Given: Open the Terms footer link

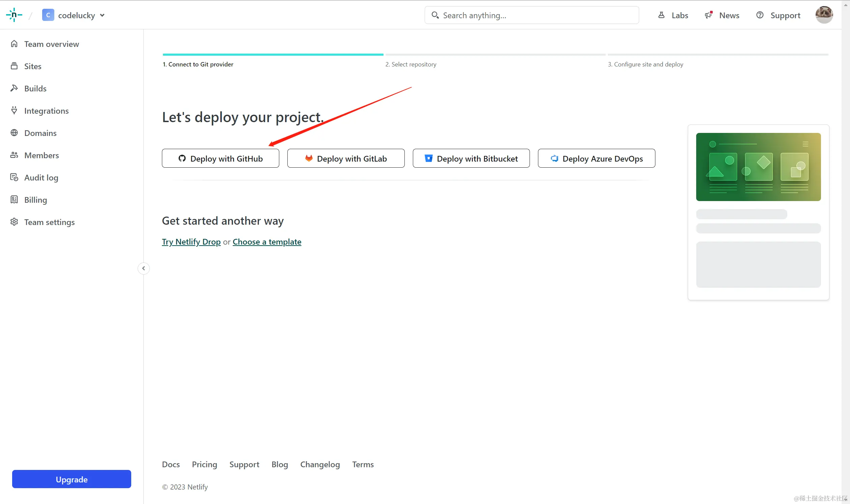Looking at the screenshot, I should point(363,464).
